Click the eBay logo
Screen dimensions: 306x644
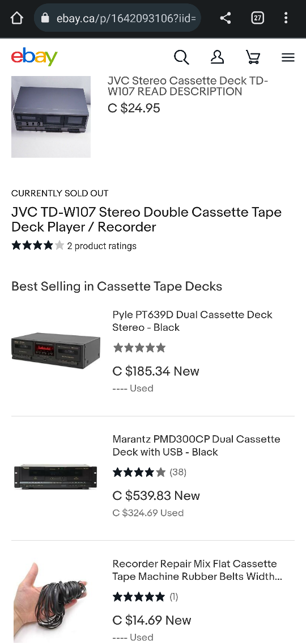tap(35, 57)
